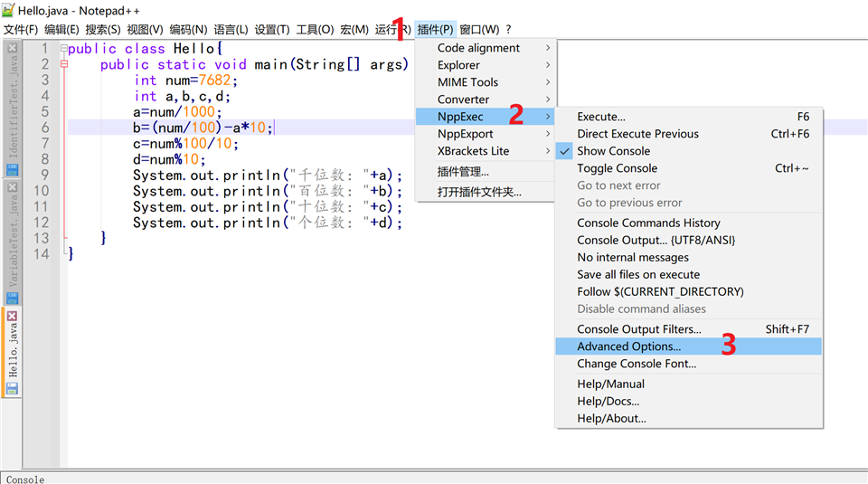Open the 窗口(W) menu

tap(479, 29)
